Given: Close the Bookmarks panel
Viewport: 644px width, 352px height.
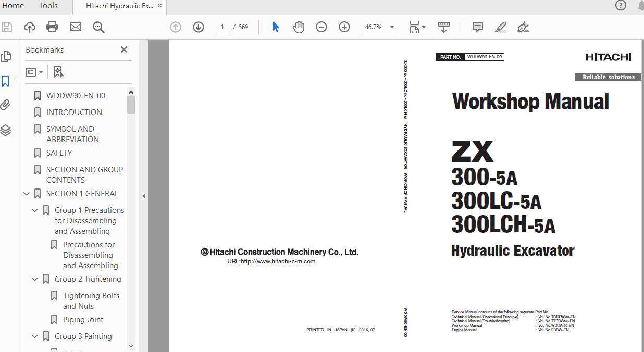Looking at the screenshot, I should pyautogui.click(x=124, y=49).
